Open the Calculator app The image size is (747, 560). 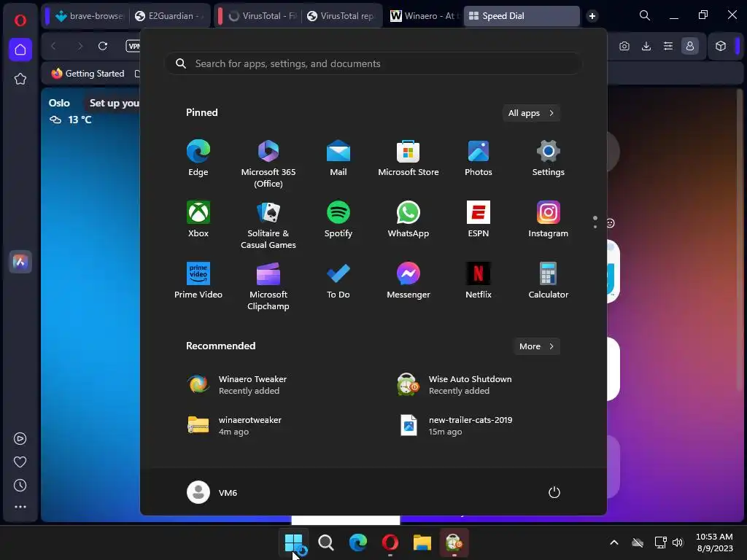549,281
